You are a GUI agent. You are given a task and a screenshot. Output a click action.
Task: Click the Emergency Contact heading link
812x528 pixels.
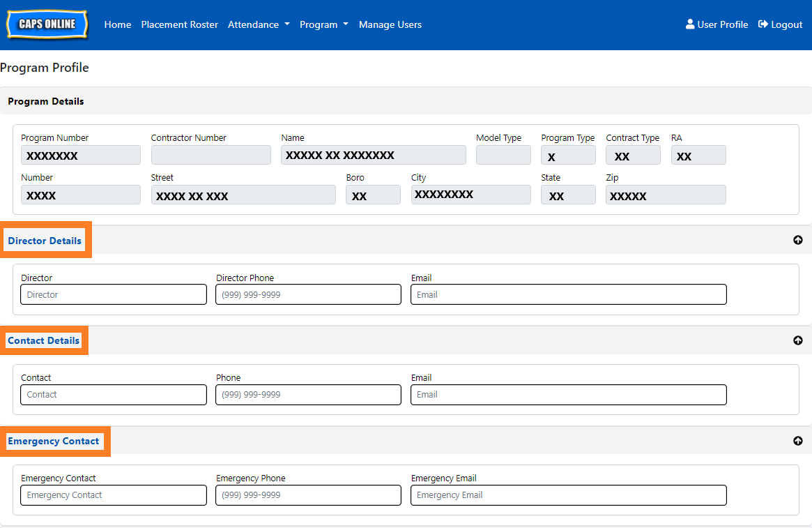[x=54, y=441]
